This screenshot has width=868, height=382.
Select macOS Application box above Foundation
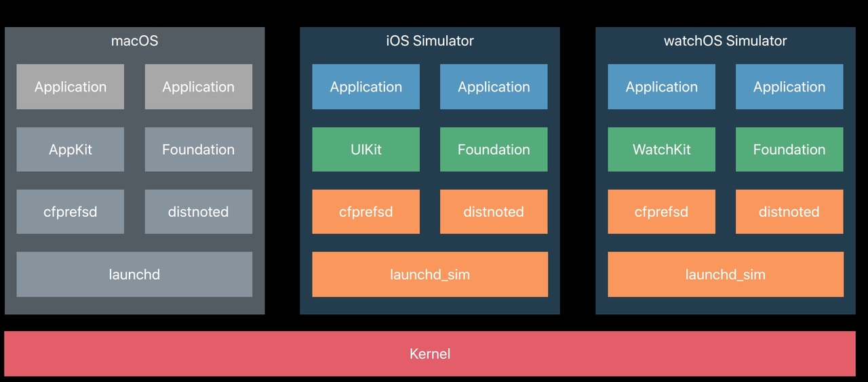[199, 87]
